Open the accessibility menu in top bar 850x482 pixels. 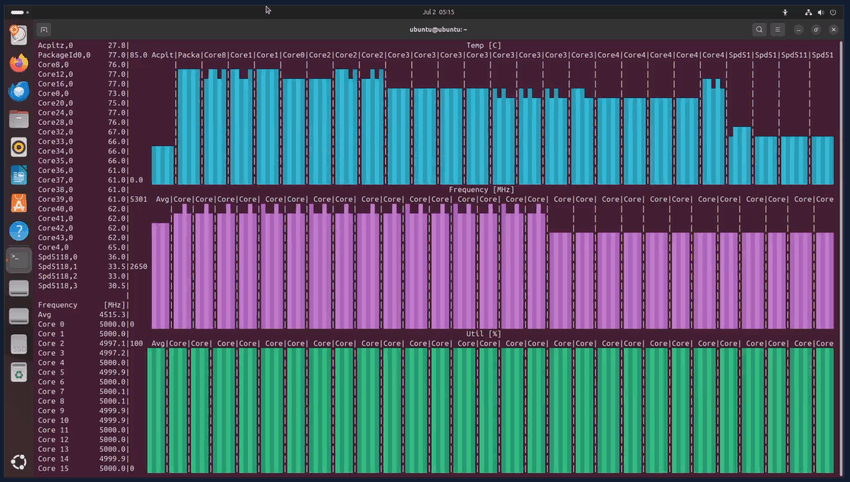(x=785, y=12)
